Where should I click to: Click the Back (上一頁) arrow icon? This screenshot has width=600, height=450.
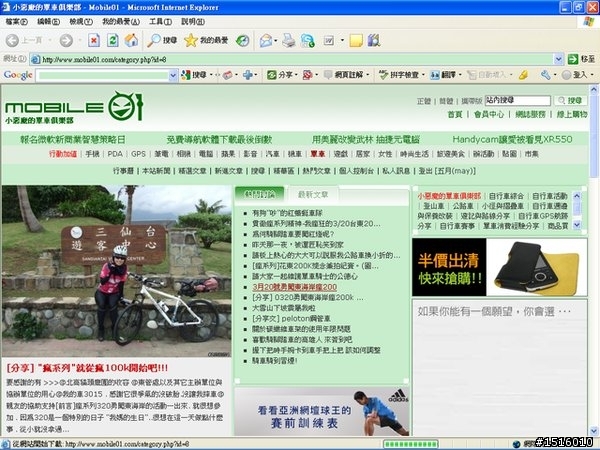point(12,40)
